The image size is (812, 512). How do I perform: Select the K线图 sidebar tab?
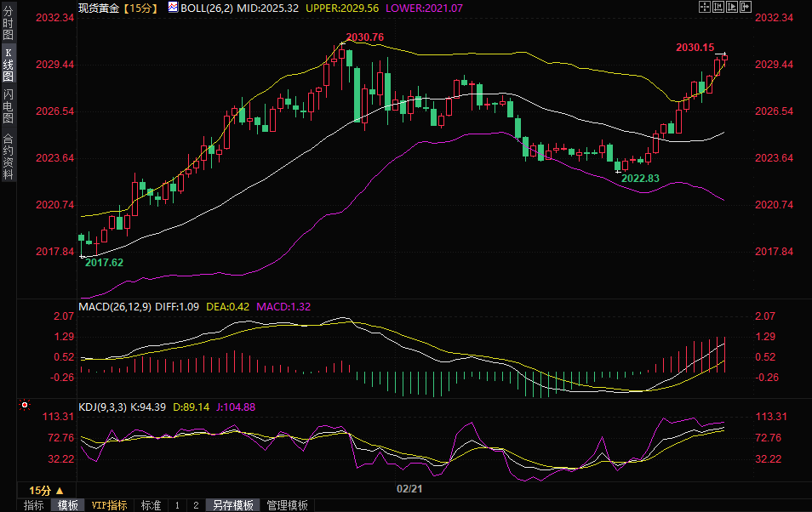click(x=8, y=64)
